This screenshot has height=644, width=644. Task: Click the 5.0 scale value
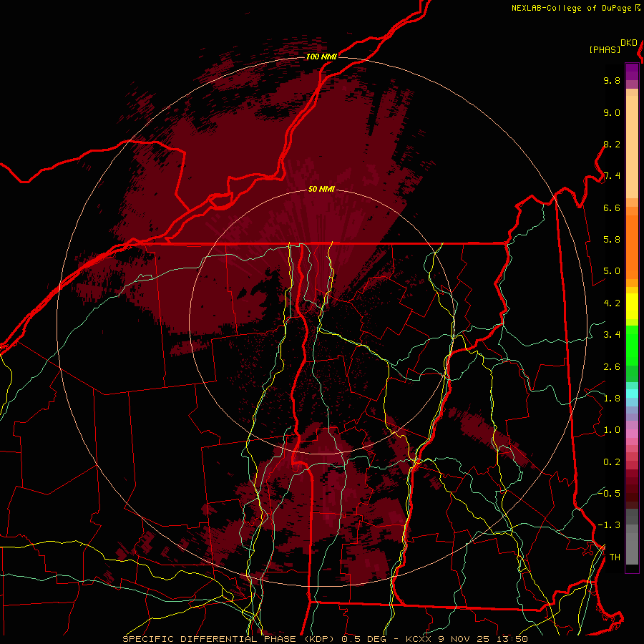(612, 271)
